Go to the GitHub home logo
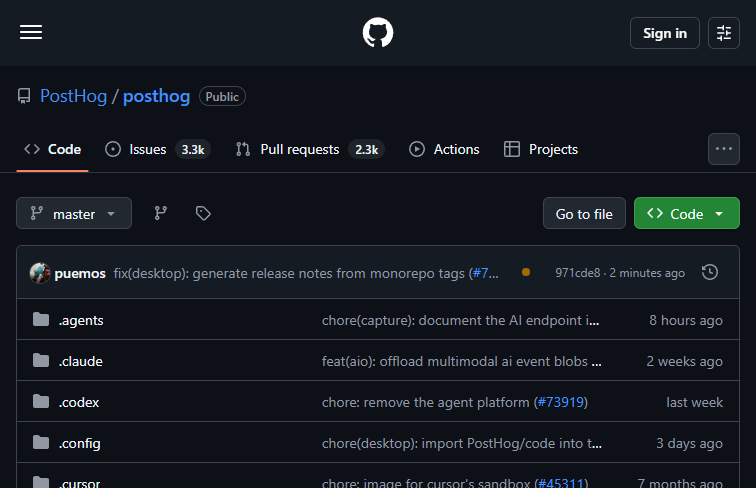Viewport: 756px width, 488px height. (x=378, y=33)
